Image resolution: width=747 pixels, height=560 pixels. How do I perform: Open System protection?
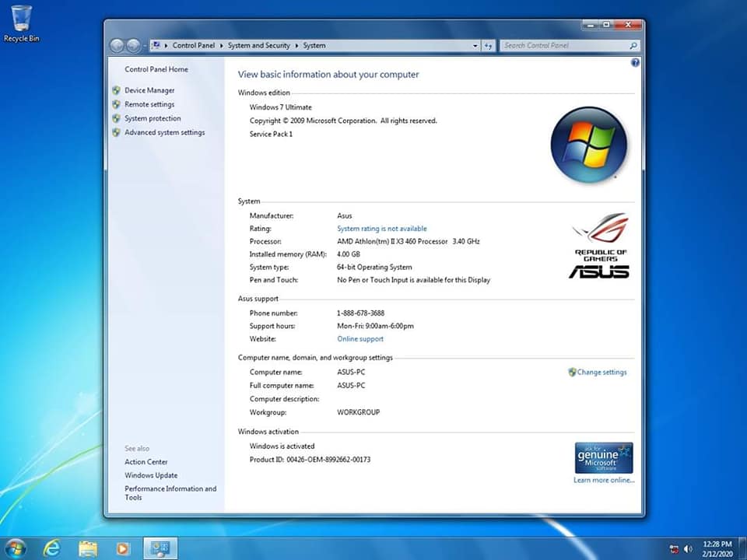click(153, 118)
